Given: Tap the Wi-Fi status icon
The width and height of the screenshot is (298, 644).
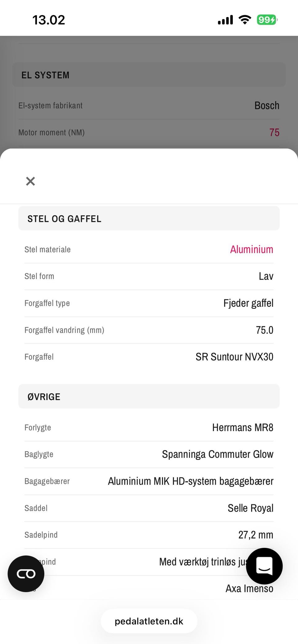Looking at the screenshot, I should coord(245,20).
